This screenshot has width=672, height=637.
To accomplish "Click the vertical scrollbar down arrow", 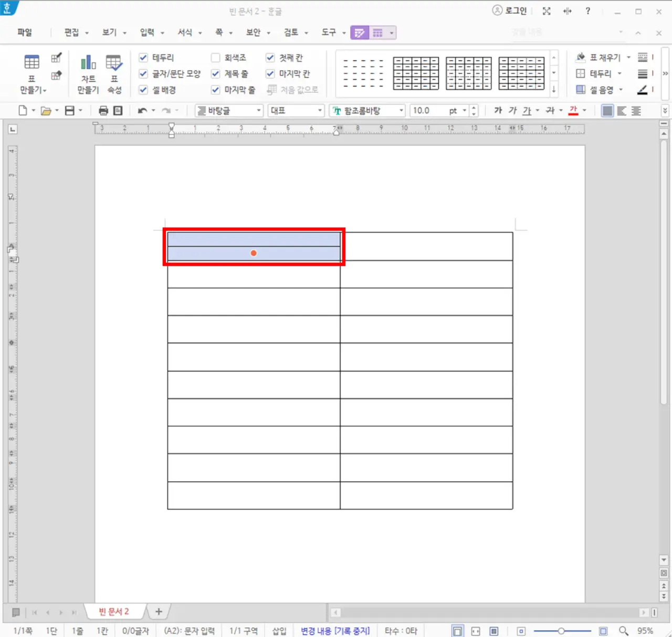I will 664,560.
